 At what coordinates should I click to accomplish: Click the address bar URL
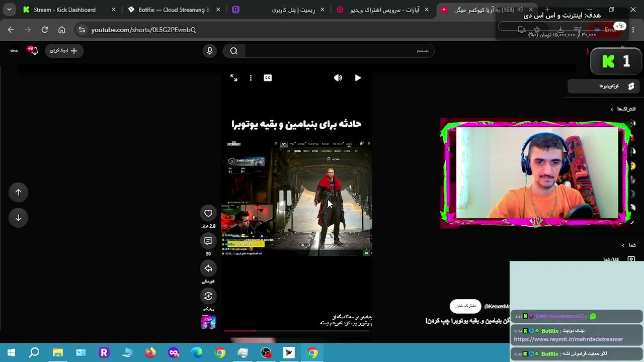(143, 30)
